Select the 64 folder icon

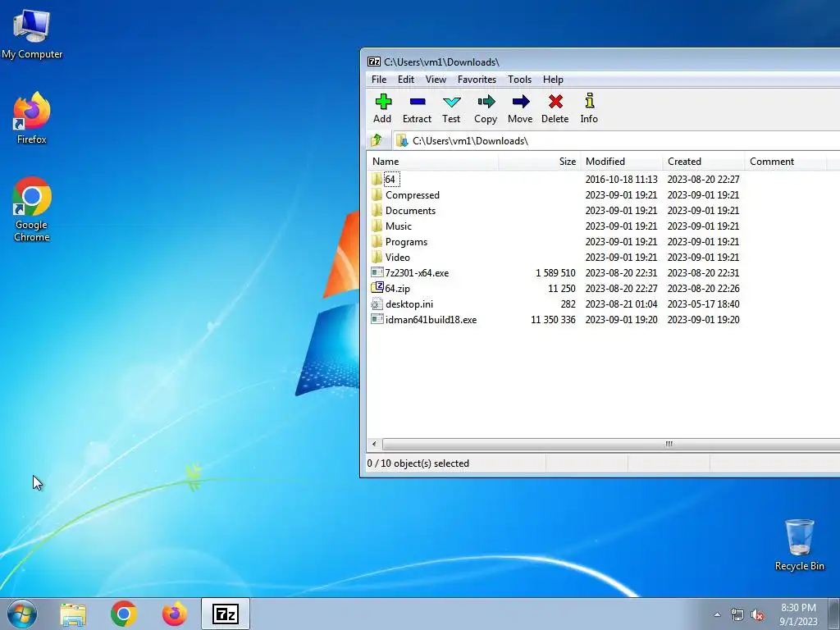pyautogui.click(x=377, y=179)
